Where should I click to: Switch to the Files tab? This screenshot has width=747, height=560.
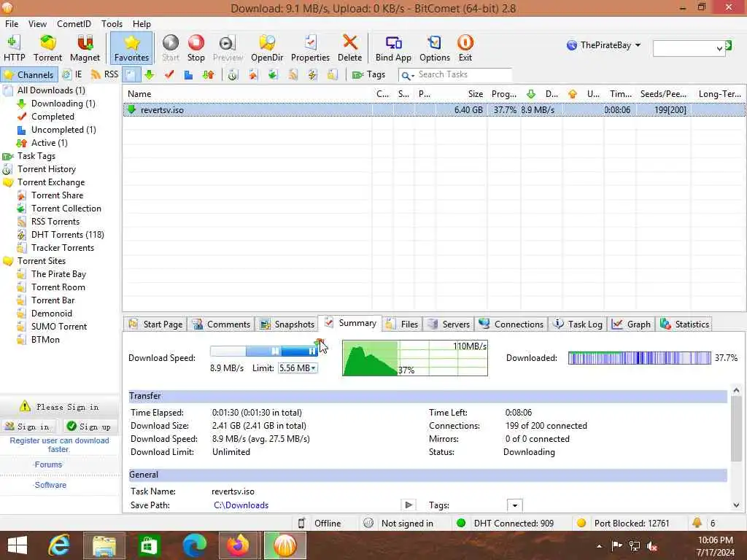point(403,324)
